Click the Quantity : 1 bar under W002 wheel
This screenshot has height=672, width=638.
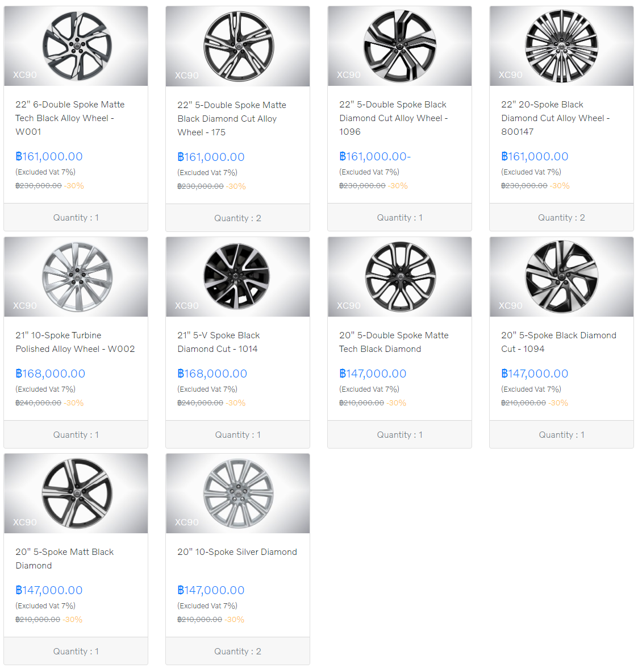click(76, 434)
